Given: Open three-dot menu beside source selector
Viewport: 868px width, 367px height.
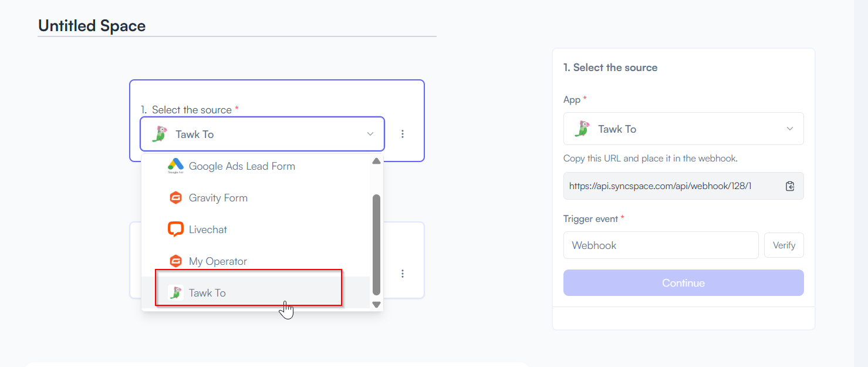Looking at the screenshot, I should click(403, 134).
